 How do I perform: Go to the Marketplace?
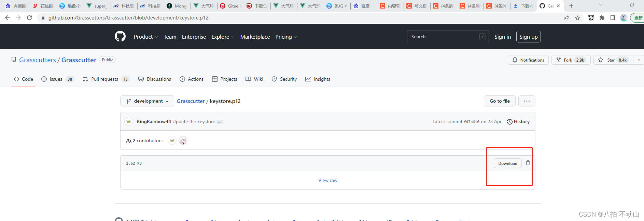tap(255, 37)
